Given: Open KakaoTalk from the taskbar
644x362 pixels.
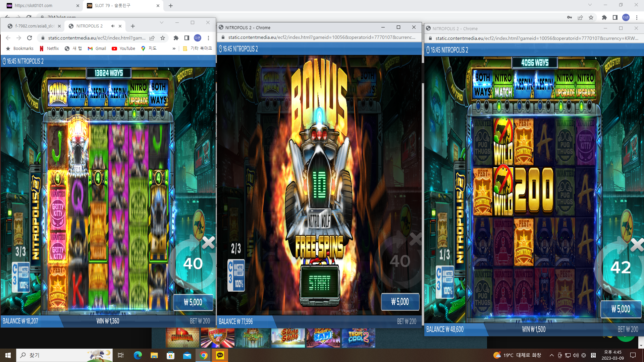Looking at the screenshot, I should click(220, 355).
